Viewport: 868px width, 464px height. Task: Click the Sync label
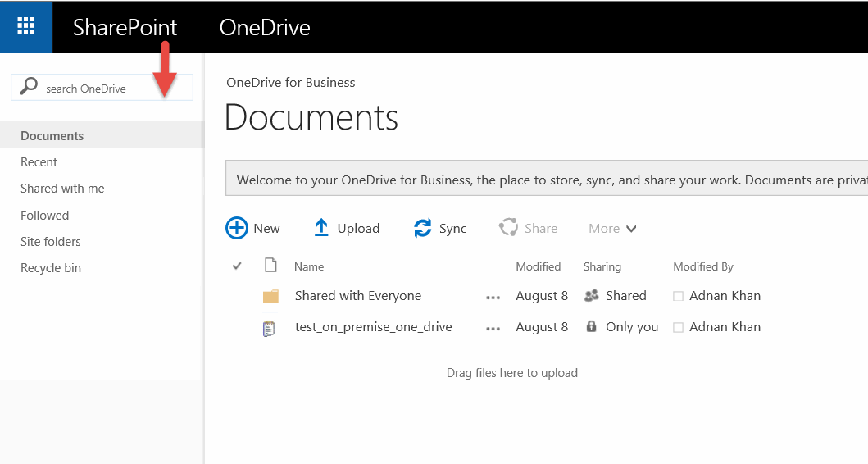coord(452,229)
